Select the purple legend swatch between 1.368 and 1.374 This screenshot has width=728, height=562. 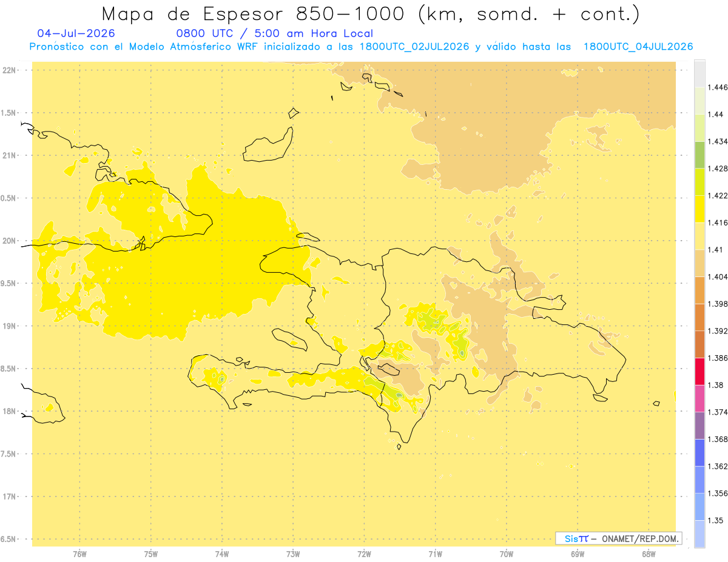pos(699,426)
